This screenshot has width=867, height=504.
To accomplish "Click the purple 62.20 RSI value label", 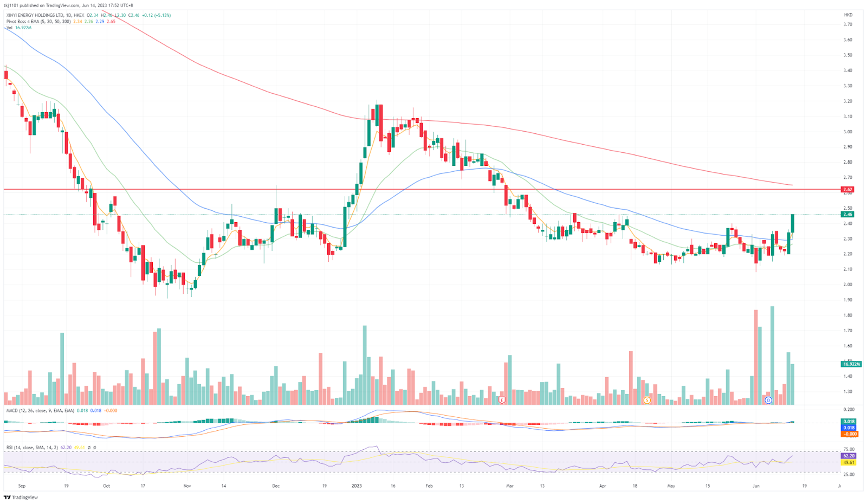I will tap(849, 456).
